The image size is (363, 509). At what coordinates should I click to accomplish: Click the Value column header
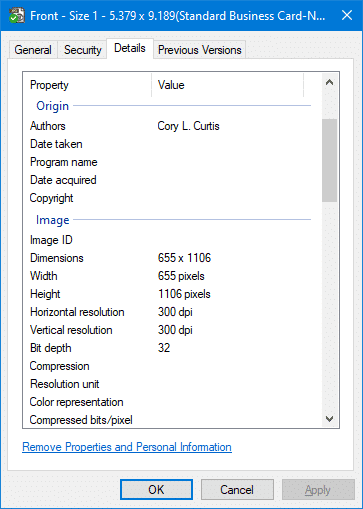(227, 85)
